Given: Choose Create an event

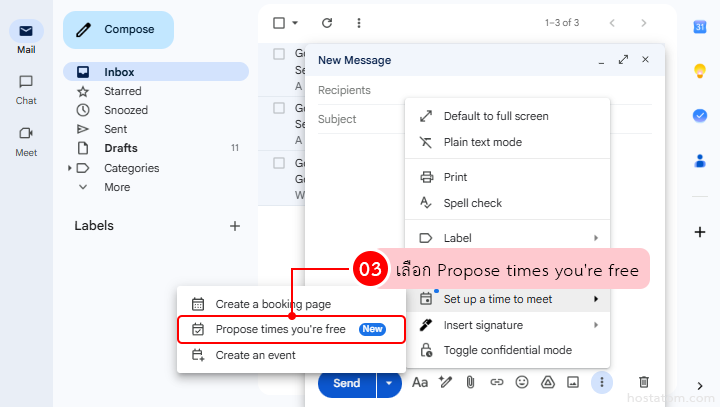Looking at the screenshot, I should pyautogui.click(x=291, y=355).
